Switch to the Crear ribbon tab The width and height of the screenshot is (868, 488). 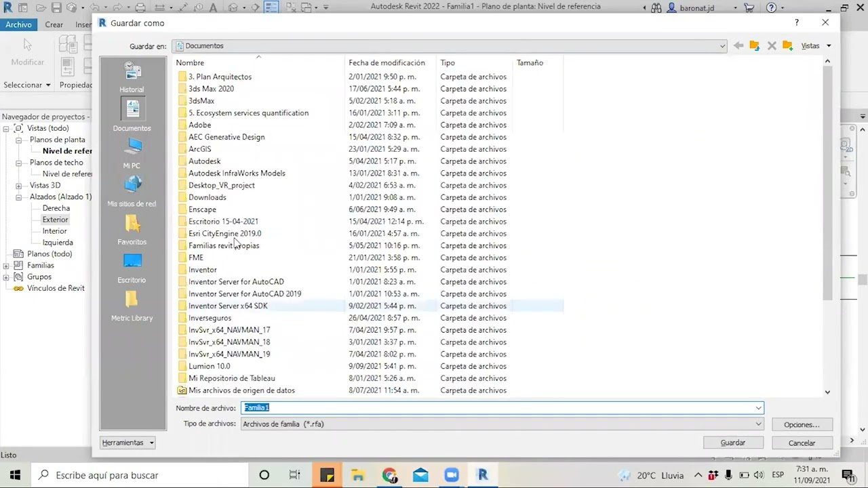(x=54, y=24)
